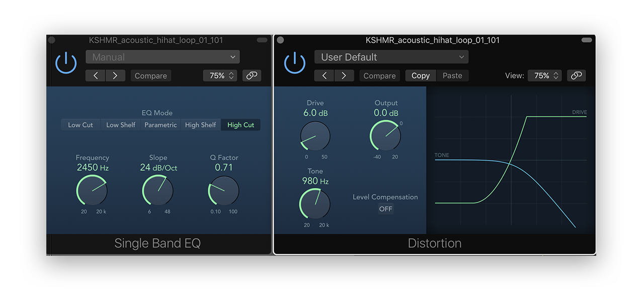Open the 75% view size menu in Distortion
The image size is (644, 300).
click(545, 76)
